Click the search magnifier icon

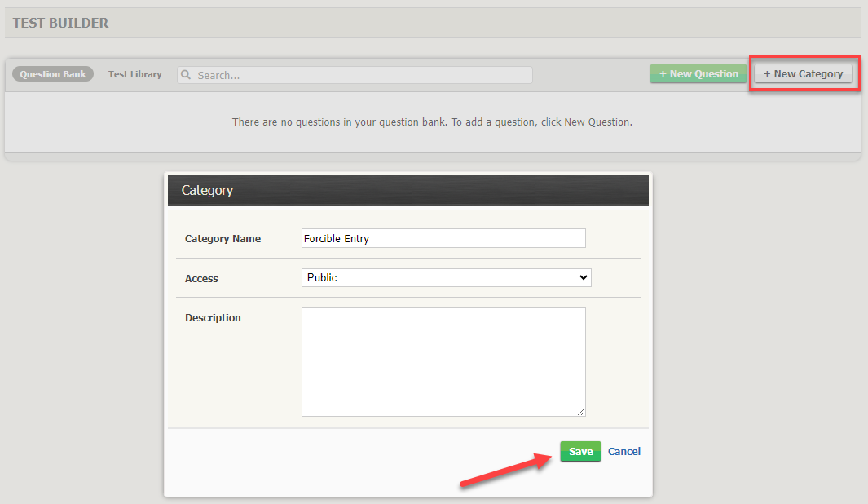click(186, 74)
